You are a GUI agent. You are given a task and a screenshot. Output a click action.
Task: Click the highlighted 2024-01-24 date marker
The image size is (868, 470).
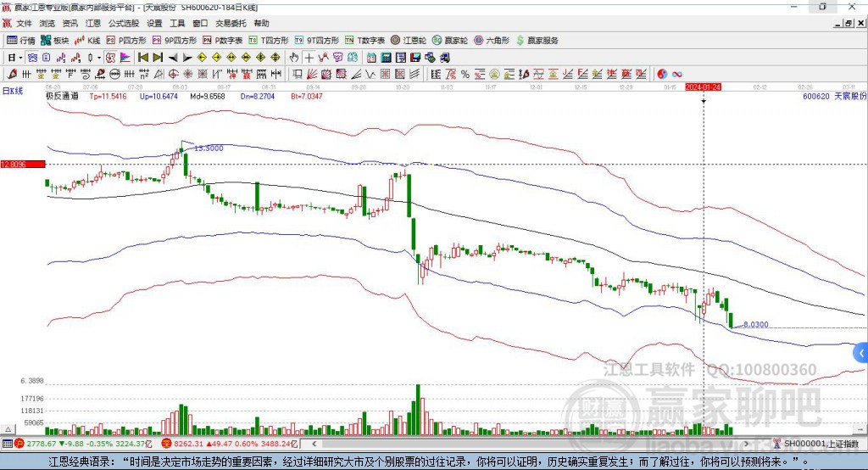(703, 87)
